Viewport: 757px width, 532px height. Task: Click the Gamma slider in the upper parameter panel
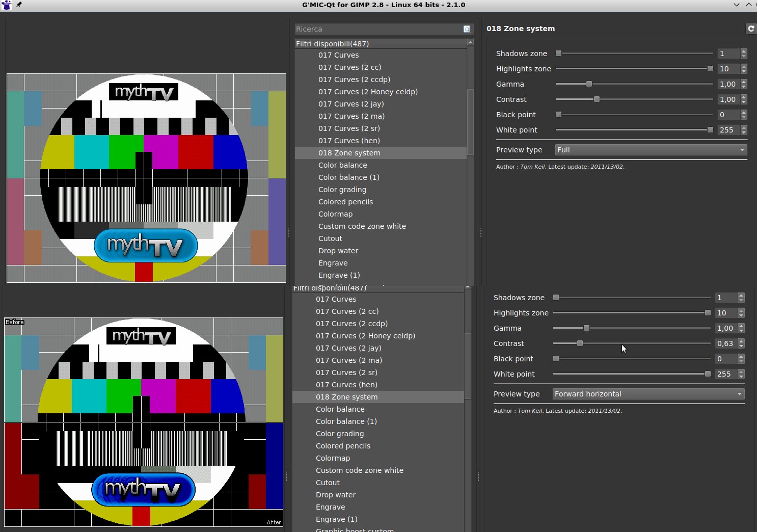634,84
